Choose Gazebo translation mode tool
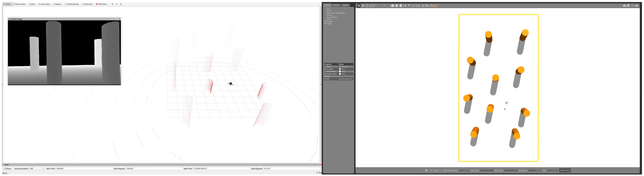Viewport: 644px width, 176px height. point(363,6)
